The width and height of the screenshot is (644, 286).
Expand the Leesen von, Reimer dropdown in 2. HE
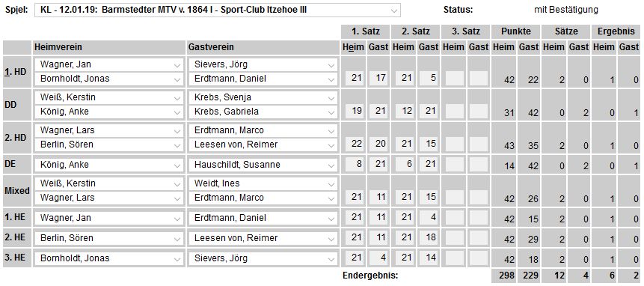263,238
